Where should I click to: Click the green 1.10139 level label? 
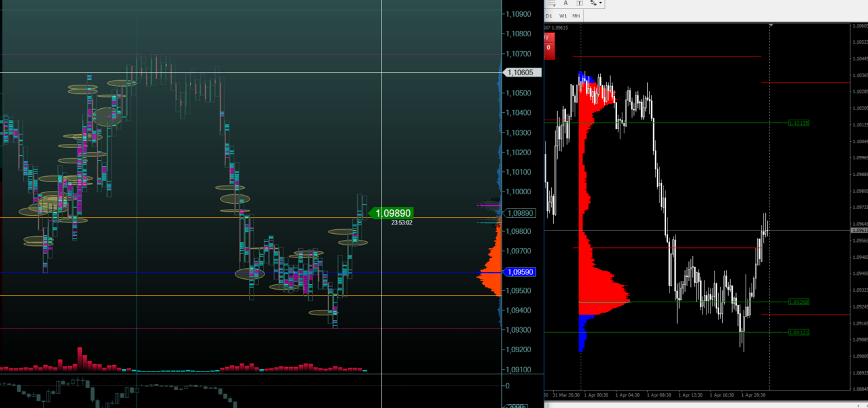[x=799, y=123]
